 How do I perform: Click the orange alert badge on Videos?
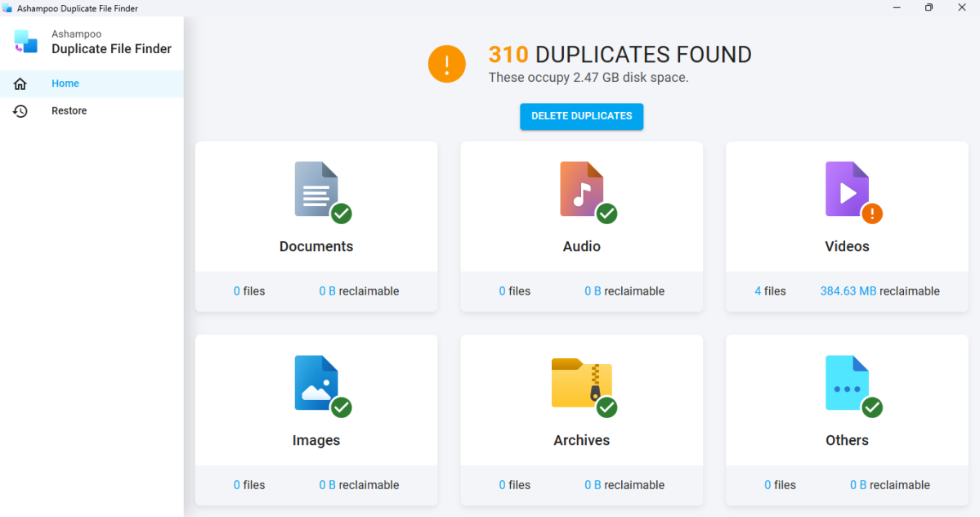point(871,214)
